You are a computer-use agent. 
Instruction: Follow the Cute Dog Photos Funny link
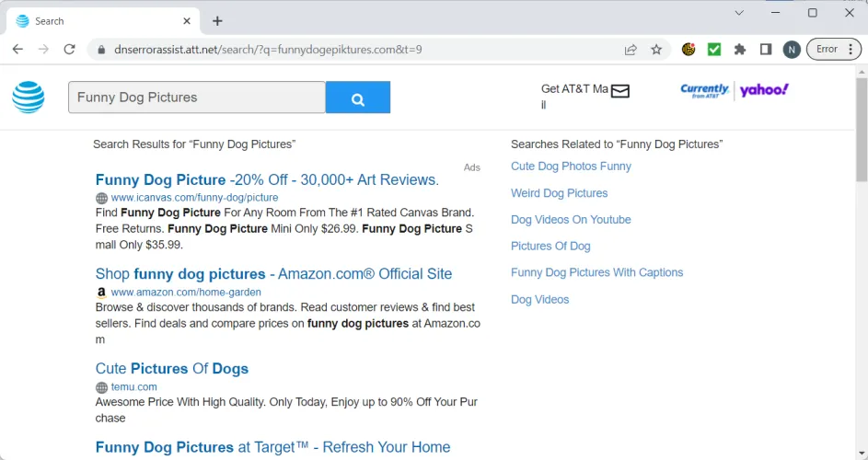[571, 167]
